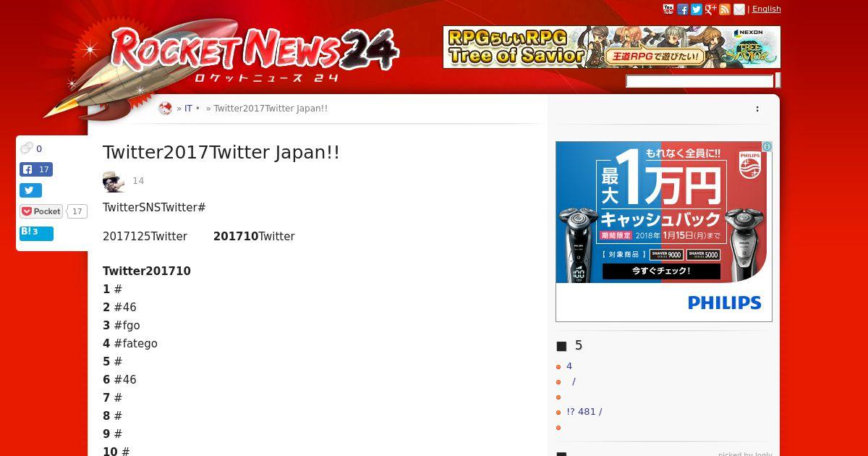868x456 pixels.
Task: Open the Philips shaver cashback ad
Action: click(x=664, y=232)
